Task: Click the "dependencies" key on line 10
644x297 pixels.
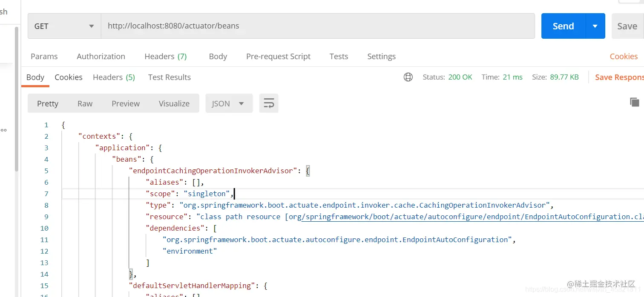Action: click(175, 228)
